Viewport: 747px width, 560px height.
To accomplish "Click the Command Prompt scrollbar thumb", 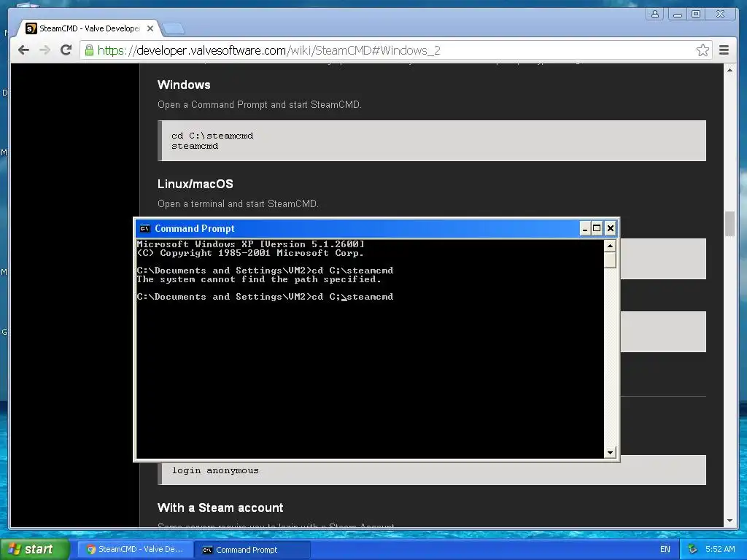I will (610, 260).
